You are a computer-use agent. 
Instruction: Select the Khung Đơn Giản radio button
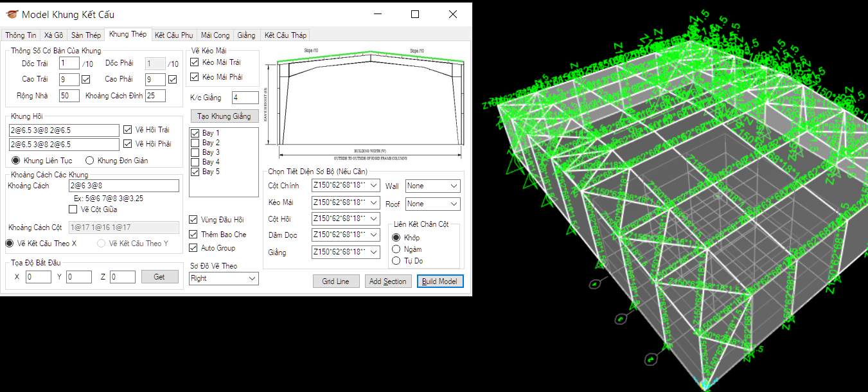(90, 161)
